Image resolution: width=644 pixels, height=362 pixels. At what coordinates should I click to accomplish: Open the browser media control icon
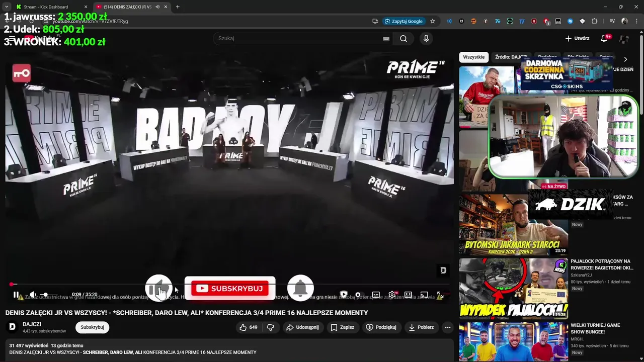(612, 21)
